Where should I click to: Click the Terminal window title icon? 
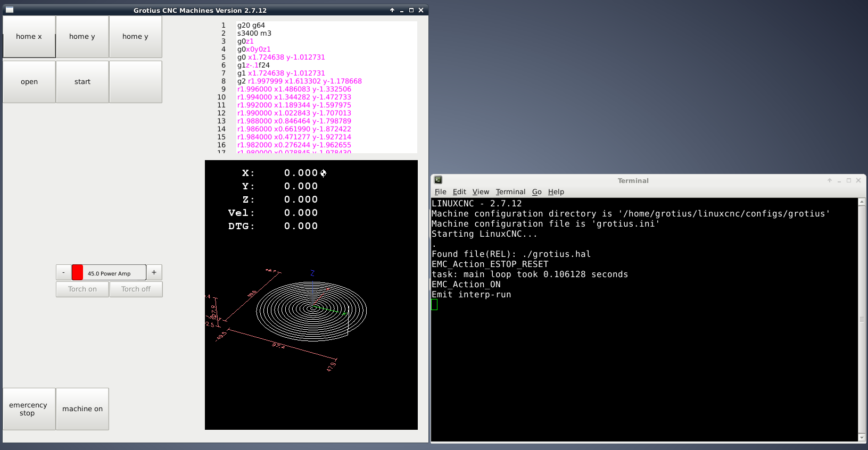point(438,180)
